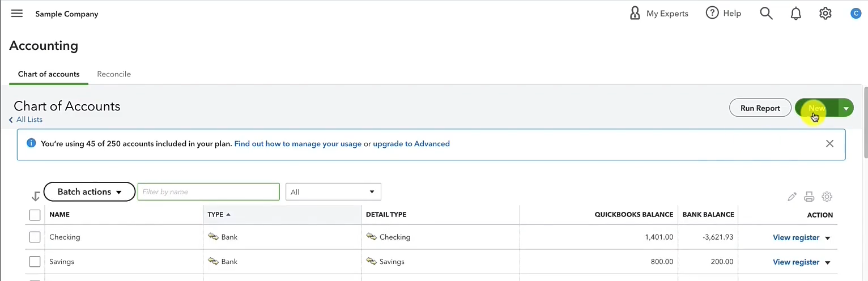Click the 1,401.00 QuickBooks balance
868x281 pixels.
(x=659, y=237)
